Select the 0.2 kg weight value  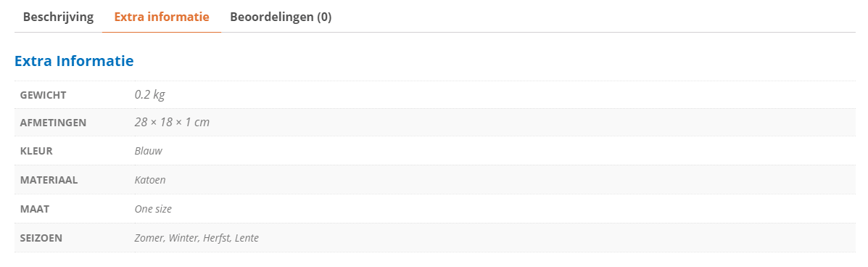tap(149, 95)
